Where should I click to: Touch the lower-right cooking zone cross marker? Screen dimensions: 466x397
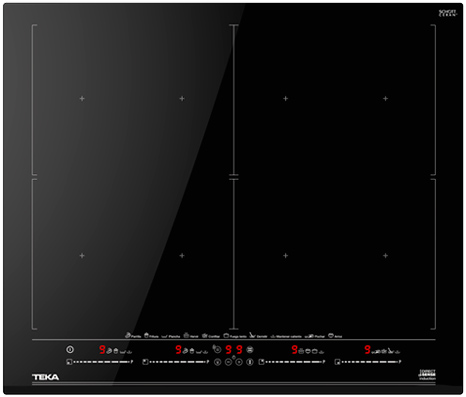point(385,255)
